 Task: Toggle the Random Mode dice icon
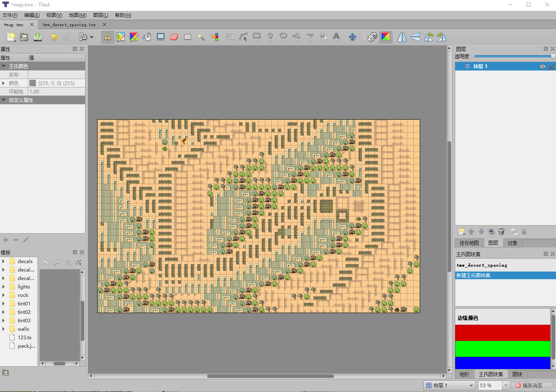(373, 37)
